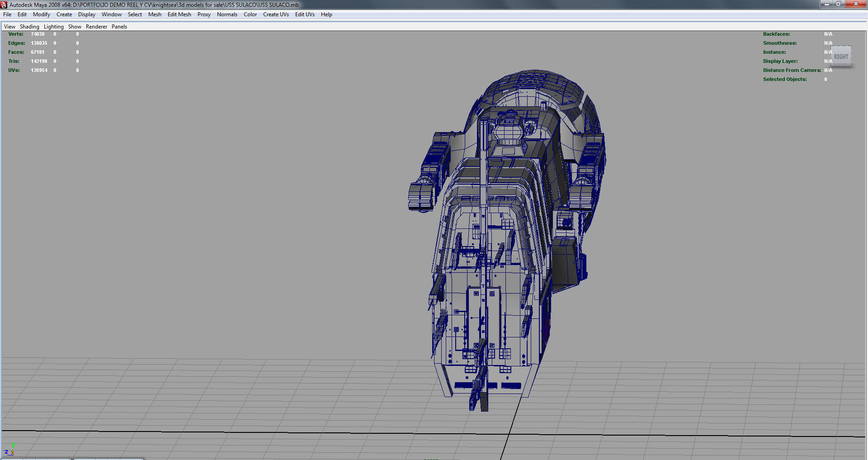Click the Maya application icon in title bar
This screenshot has width=868, height=460.
pos(4,5)
